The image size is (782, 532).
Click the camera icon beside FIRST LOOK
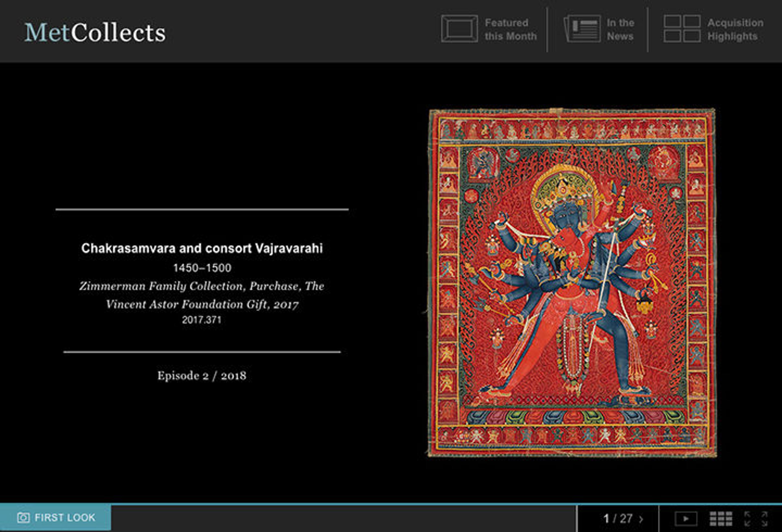point(23,518)
